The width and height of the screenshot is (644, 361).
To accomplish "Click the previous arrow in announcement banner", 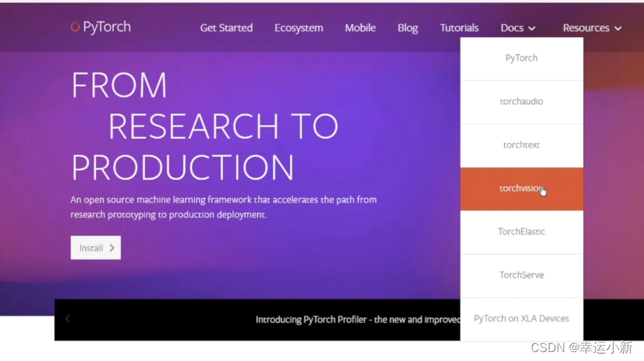I will pyautogui.click(x=68, y=319).
